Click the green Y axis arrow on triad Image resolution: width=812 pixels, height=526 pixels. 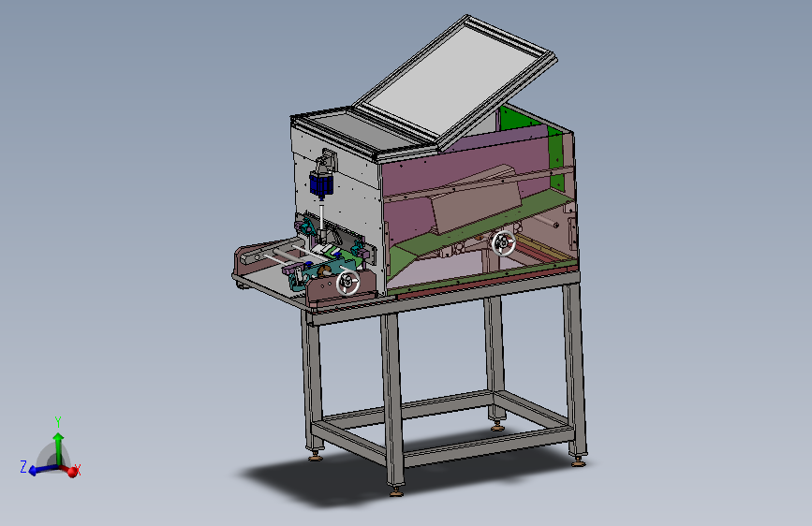58,448
